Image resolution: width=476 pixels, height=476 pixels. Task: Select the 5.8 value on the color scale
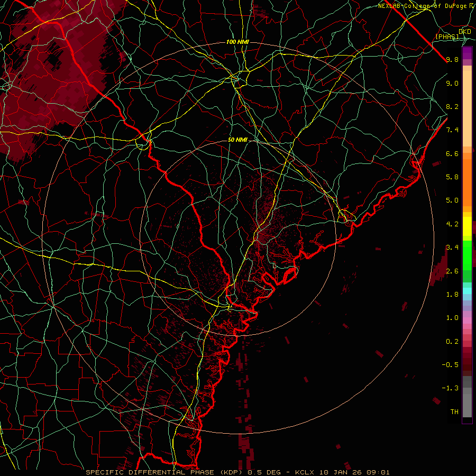[452, 177]
